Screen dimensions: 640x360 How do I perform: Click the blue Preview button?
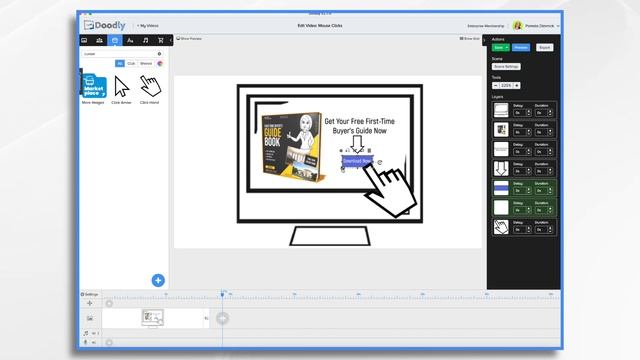coord(521,47)
